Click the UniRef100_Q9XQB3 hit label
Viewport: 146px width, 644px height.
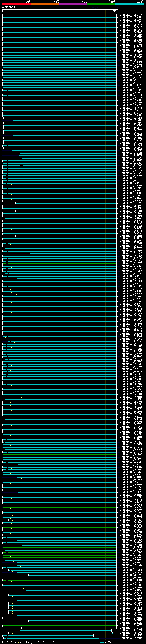point(131,552)
